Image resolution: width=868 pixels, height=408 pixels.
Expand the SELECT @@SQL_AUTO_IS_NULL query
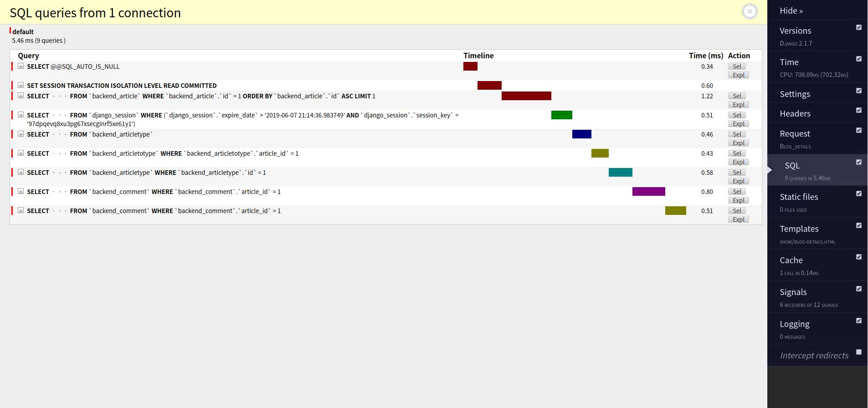[x=21, y=66]
